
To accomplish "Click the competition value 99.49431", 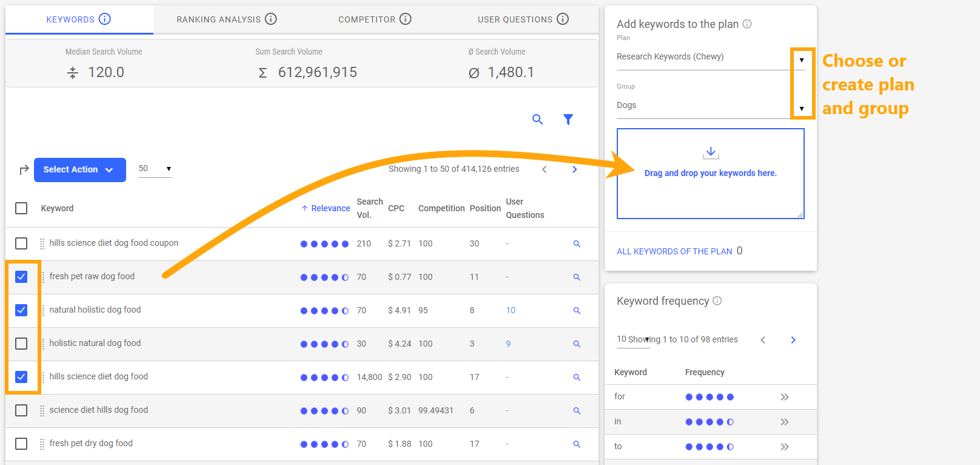I will pyautogui.click(x=436, y=410).
